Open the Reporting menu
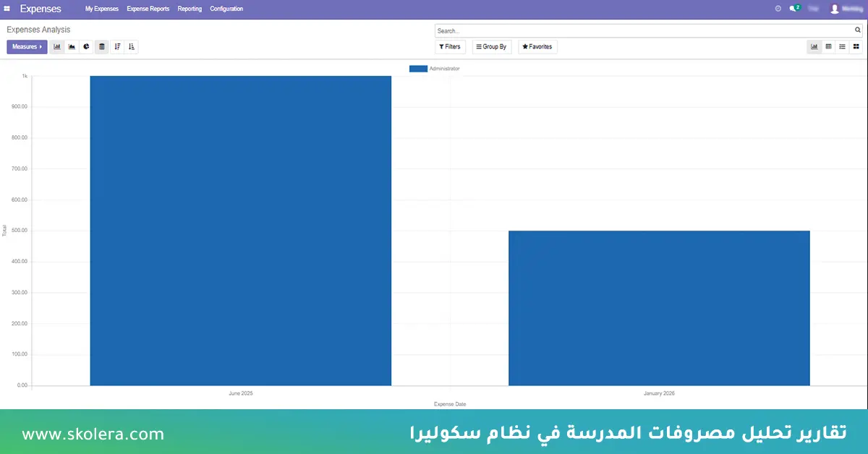Viewport: 868px width, 454px height. point(190,9)
